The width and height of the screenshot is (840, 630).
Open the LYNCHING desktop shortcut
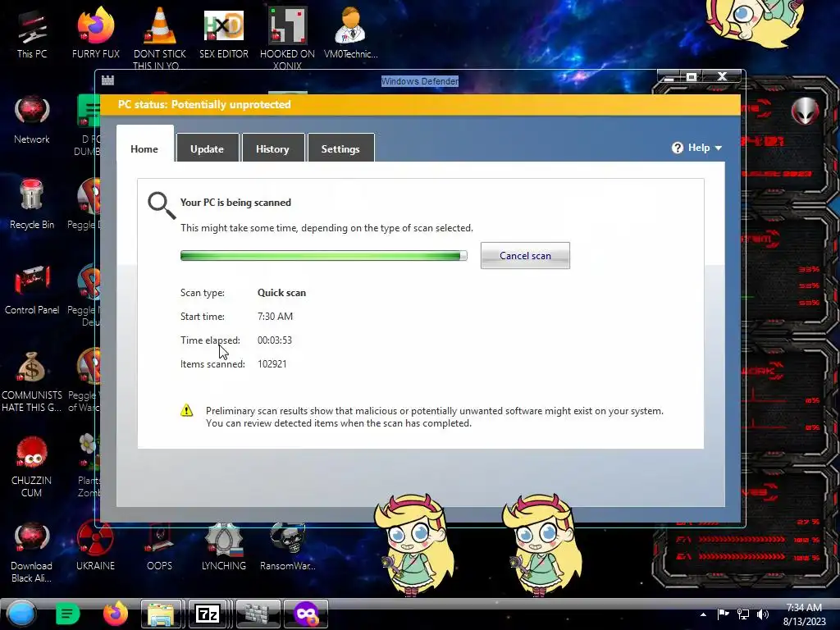[224, 547]
